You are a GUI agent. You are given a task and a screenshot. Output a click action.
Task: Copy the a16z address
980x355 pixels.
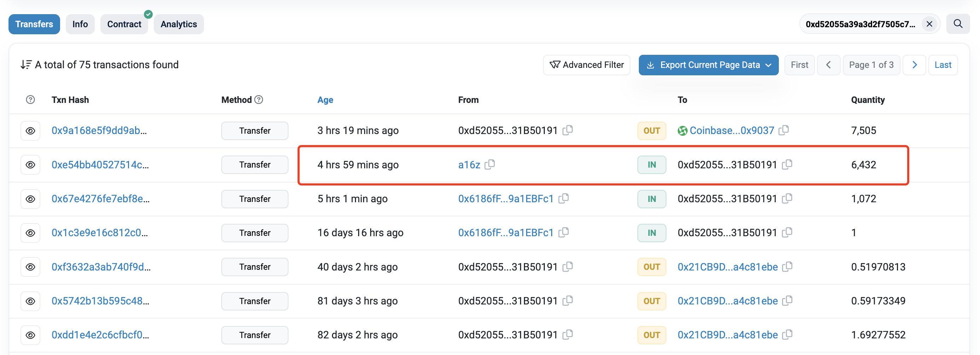point(490,164)
